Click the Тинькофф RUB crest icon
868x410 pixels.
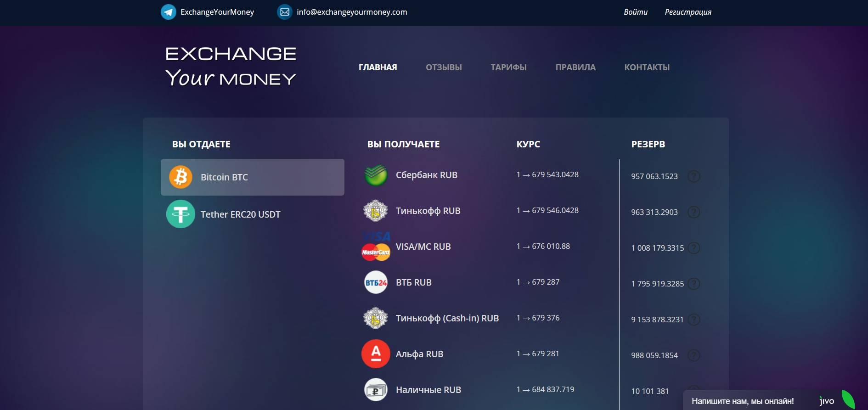point(376,211)
